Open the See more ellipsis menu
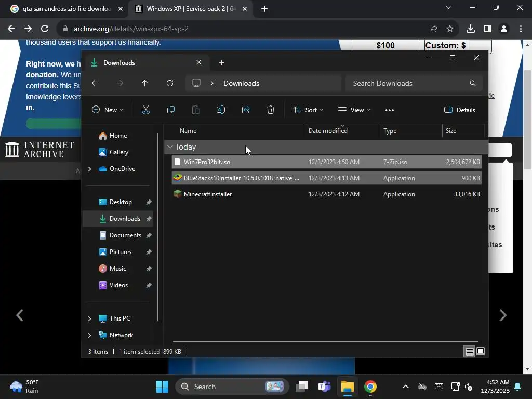Viewport: 532px width, 399px height. pos(390,110)
